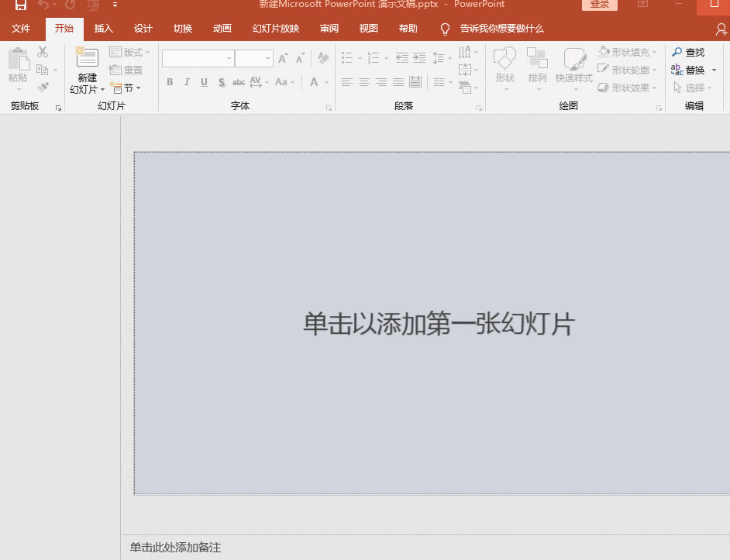Open the 幻灯片放映 ribbon tab
This screenshot has height=560, width=730.
(x=275, y=29)
